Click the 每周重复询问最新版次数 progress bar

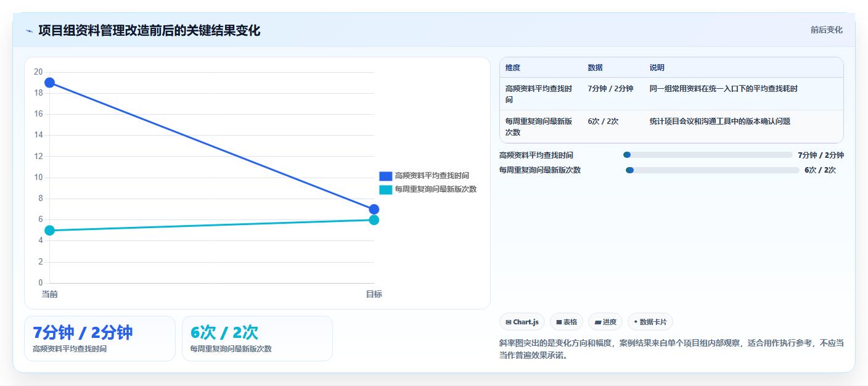[713, 170]
